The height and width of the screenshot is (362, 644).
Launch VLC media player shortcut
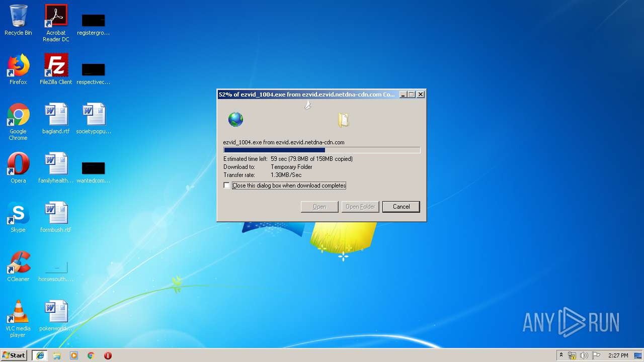(x=18, y=319)
